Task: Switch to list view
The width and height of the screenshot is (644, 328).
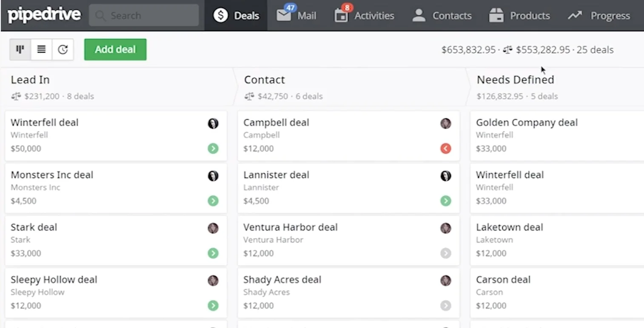Action: 41,49
